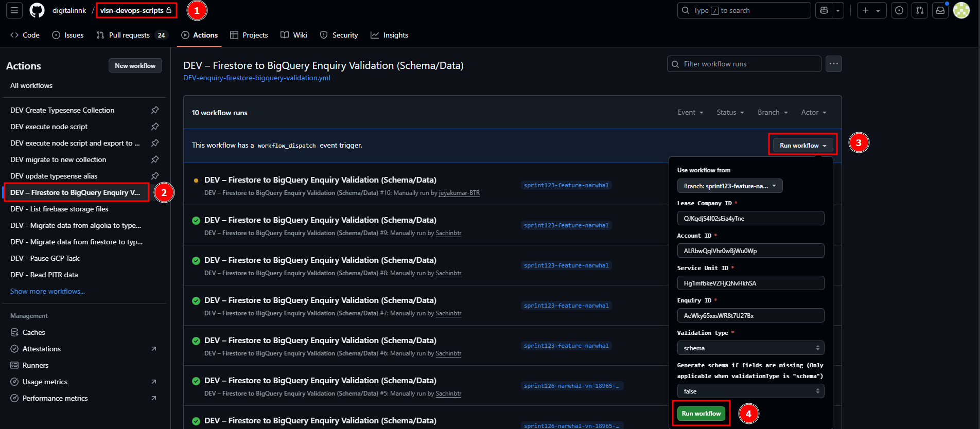
Task: Open the user avatar menu
Action: click(x=961, y=10)
